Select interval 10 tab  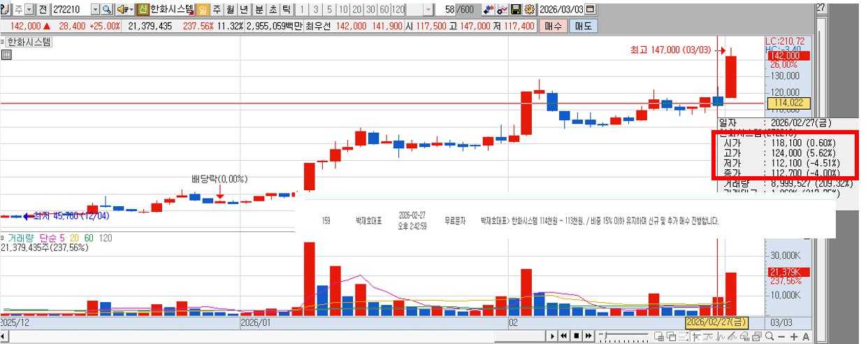tap(343, 10)
